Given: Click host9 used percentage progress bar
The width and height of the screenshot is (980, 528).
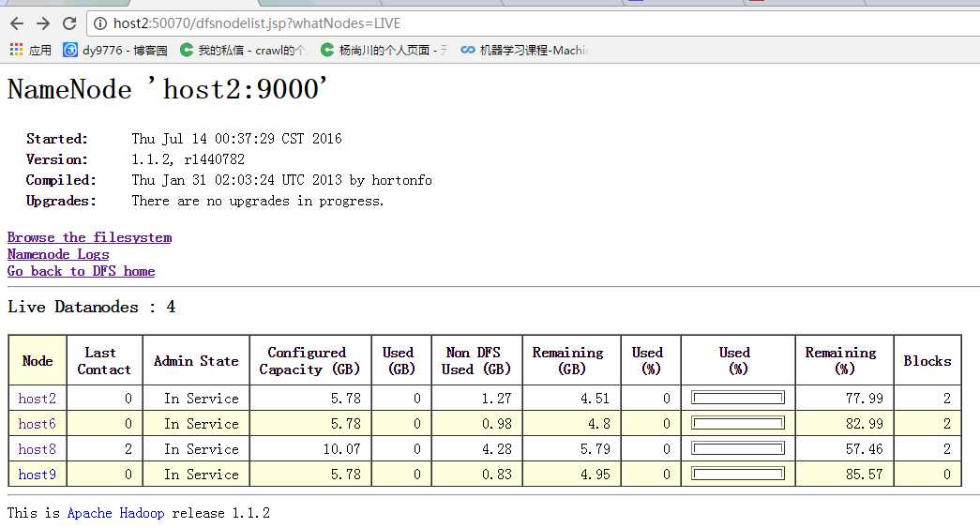Looking at the screenshot, I should (737, 474).
